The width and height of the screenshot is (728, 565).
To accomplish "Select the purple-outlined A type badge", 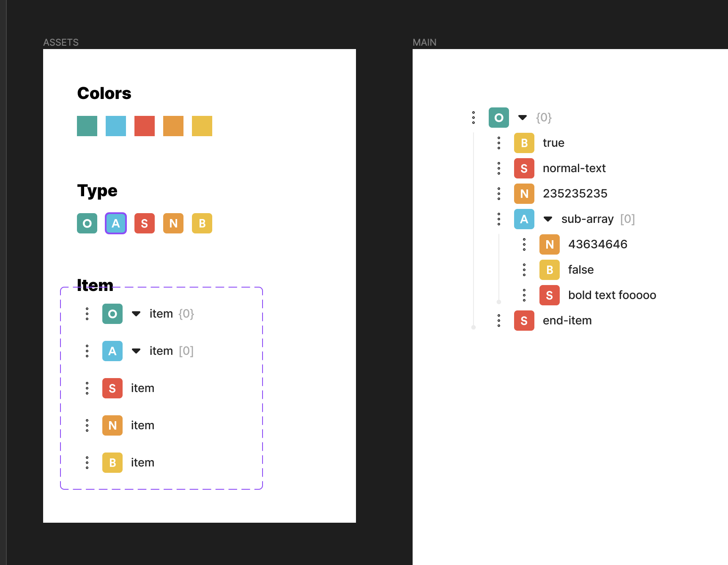I will (116, 223).
